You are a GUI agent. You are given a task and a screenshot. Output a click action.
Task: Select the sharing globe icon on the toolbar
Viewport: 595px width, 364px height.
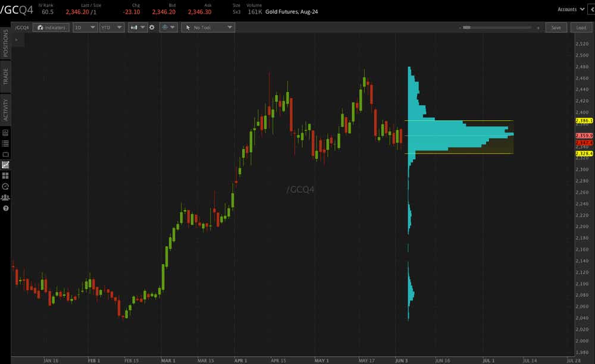click(165, 27)
